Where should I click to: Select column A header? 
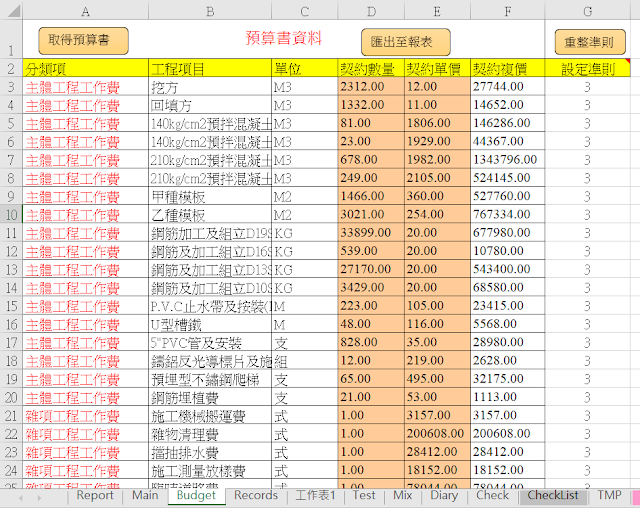point(85,11)
